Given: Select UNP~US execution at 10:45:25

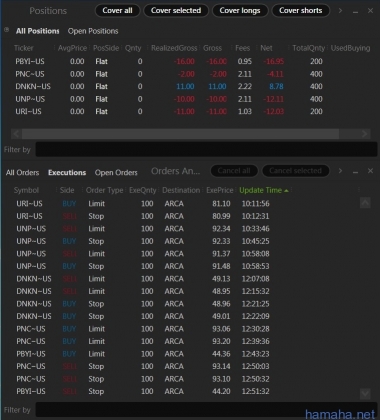Looking at the screenshot, I should (x=185, y=241).
